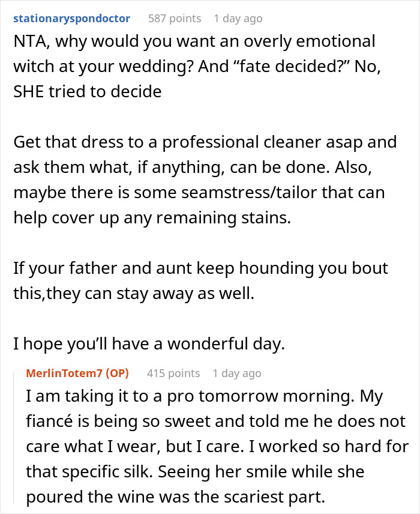Image resolution: width=420 pixels, height=514 pixels.
Task: Click the "587 points" score
Action: pos(175,18)
